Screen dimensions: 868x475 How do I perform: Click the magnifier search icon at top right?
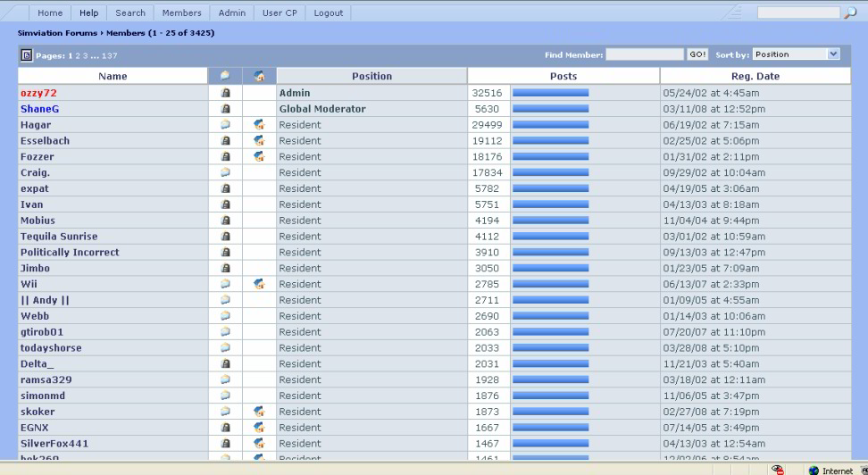(x=851, y=13)
